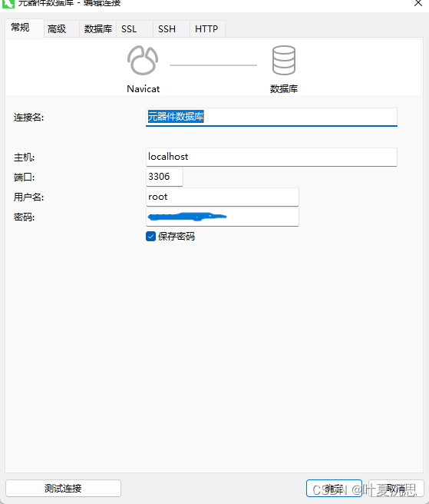Open the 高级 tab
Screen dimensions: 429x504
61,29
